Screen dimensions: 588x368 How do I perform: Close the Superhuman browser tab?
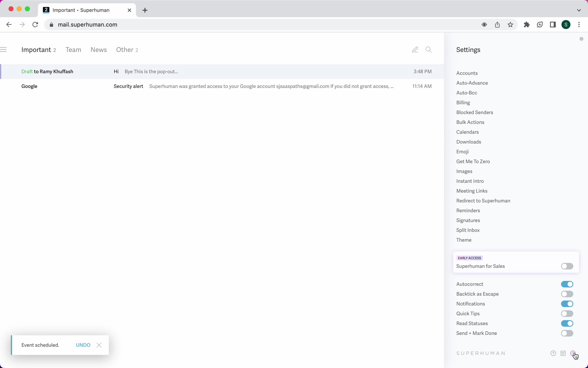click(129, 10)
